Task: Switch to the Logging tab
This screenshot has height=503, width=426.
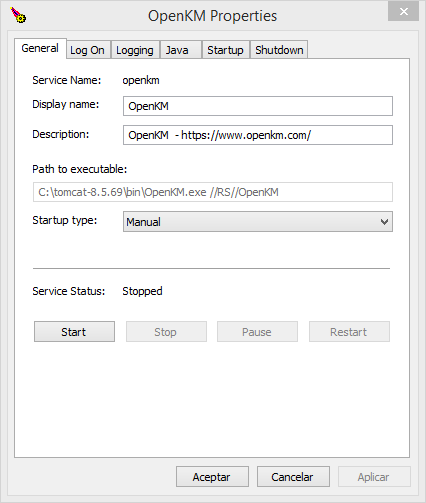Action: pos(135,50)
